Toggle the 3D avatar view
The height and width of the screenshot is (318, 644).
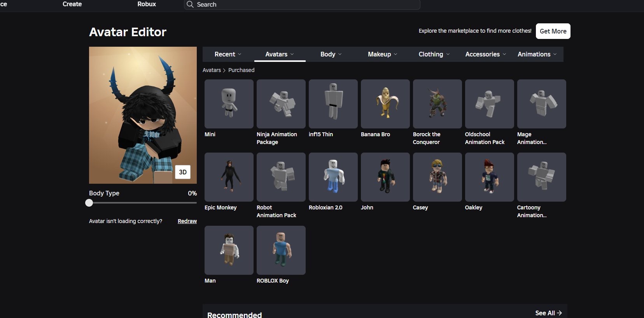(x=183, y=172)
